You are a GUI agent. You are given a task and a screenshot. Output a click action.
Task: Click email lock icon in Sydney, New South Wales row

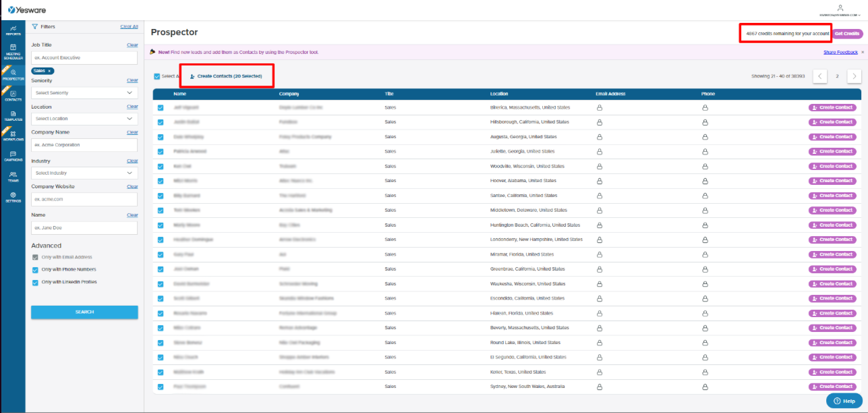point(598,387)
